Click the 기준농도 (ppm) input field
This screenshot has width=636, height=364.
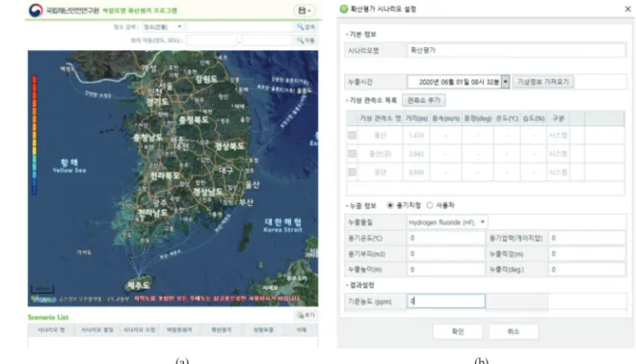(446, 300)
